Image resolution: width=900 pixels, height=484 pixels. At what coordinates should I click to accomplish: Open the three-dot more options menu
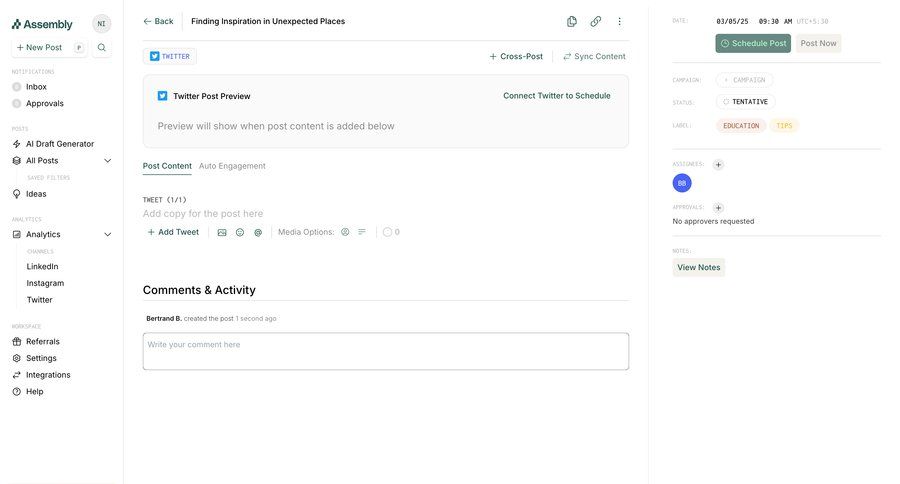619,21
